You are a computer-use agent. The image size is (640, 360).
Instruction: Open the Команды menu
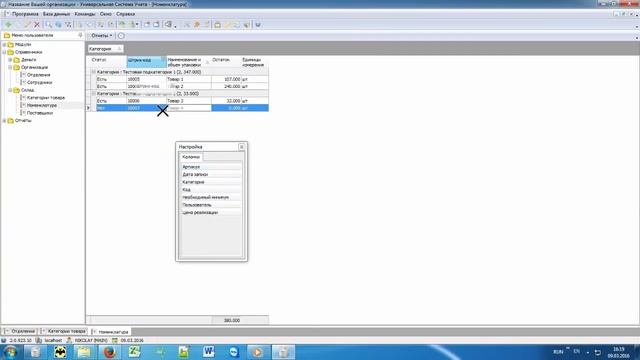point(85,14)
